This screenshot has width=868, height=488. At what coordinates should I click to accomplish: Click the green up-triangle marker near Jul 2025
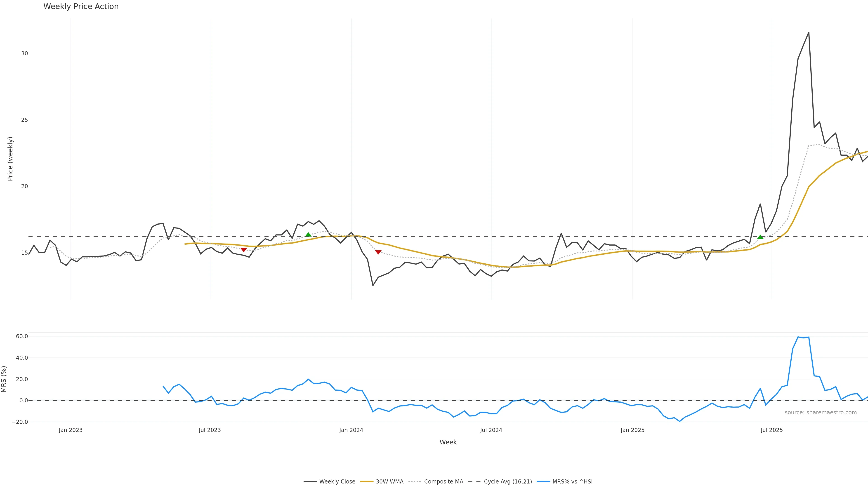(x=760, y=237)
